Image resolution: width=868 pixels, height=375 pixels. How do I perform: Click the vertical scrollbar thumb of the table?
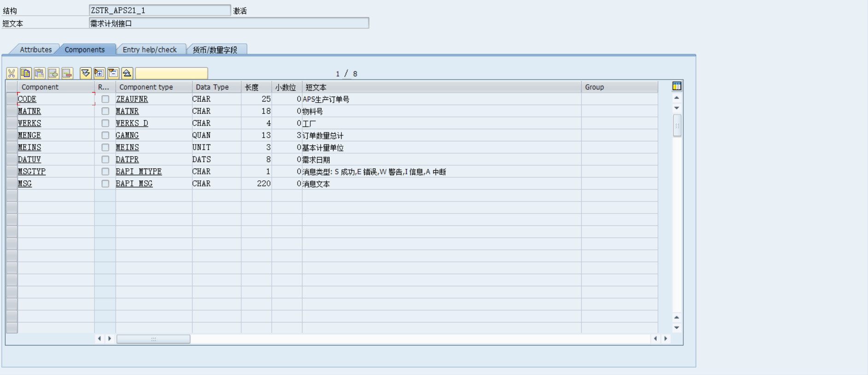[677, 126]
